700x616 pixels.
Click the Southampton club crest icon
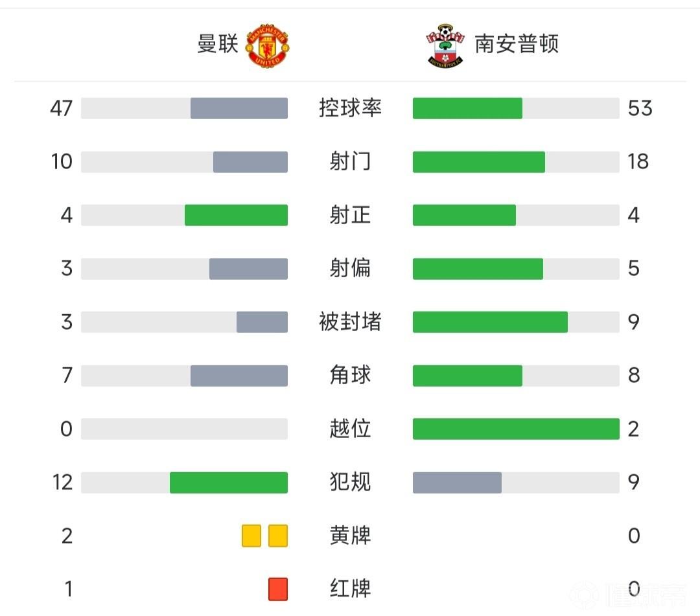click(445, 45)
